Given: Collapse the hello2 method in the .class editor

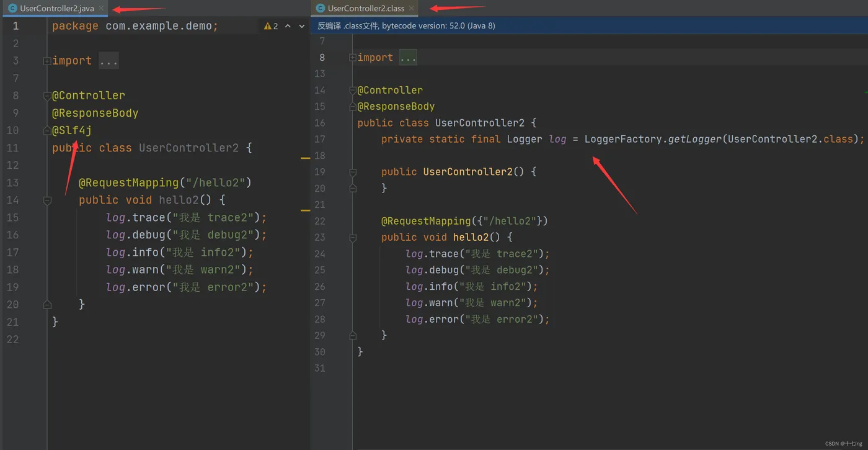Looking at the screenshot, I should (x=353, y=237).
